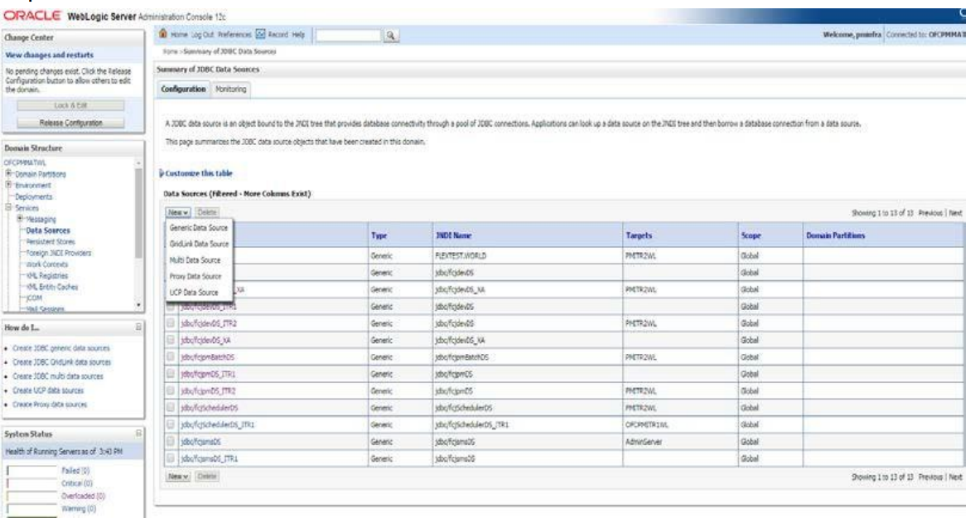The width and height of the screenshot is (980, 528).
Task: Expand Customize this table section
Action: click(196, 173)
